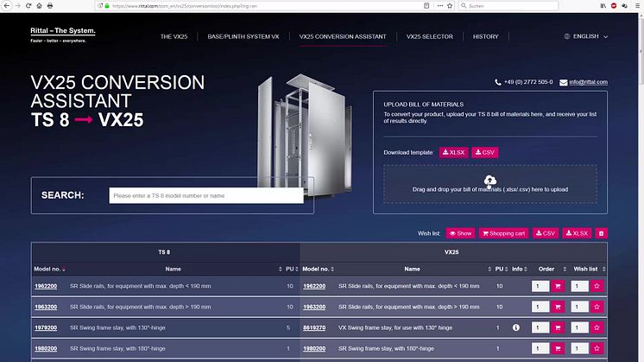Click the Rittal – The System logo

pos(62,35)
